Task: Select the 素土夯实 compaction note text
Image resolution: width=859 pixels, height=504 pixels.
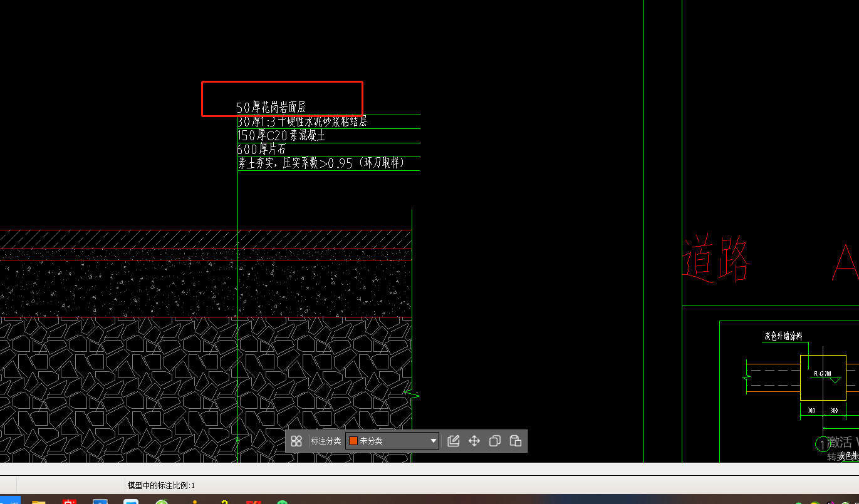Action: coord(321,163)
